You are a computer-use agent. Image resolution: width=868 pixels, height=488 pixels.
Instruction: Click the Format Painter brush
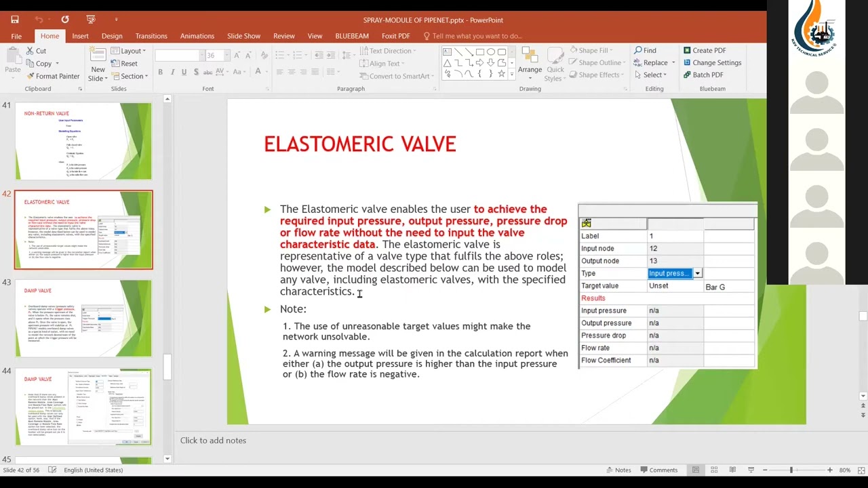point(31,76)
